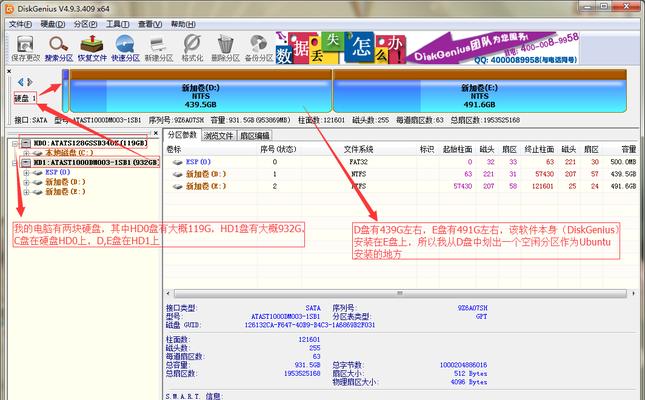Click the 491.6GB capacity cell in the table
This screenshot has height=400, width=645.
(x=623, y=186)
